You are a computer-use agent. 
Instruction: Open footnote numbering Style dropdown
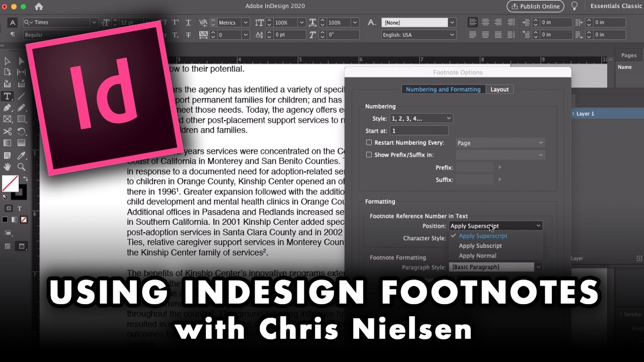pyautogui.click(x=421, y=119)
